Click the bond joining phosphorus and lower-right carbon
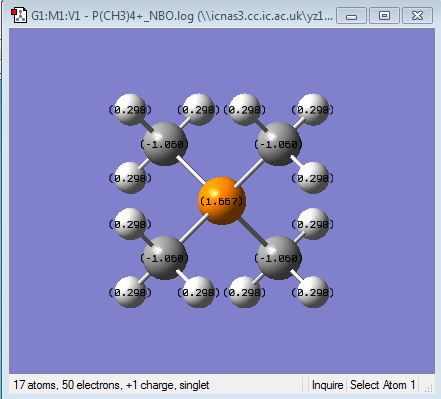Image resolution: width=441 pixels, height=399 pixels. click(253, 232)
